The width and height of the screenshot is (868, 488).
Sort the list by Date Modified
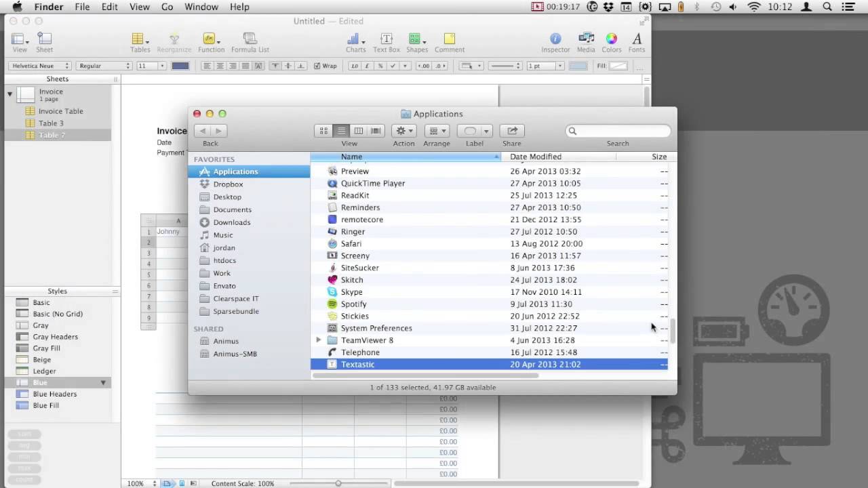coord(558,157)
